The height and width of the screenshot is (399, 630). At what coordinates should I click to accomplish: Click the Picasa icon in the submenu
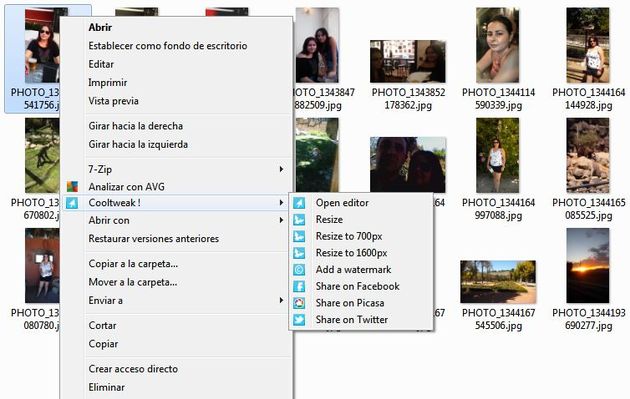click(299, 303)
